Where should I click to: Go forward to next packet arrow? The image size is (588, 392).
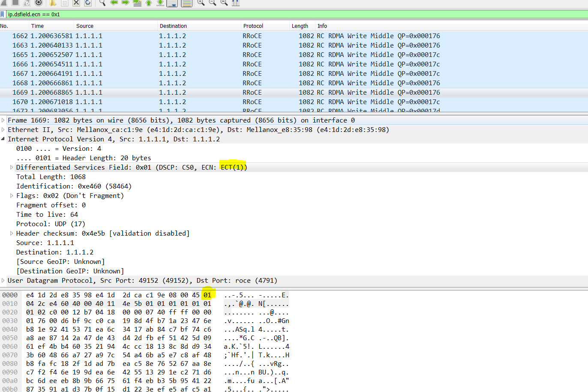126,3
